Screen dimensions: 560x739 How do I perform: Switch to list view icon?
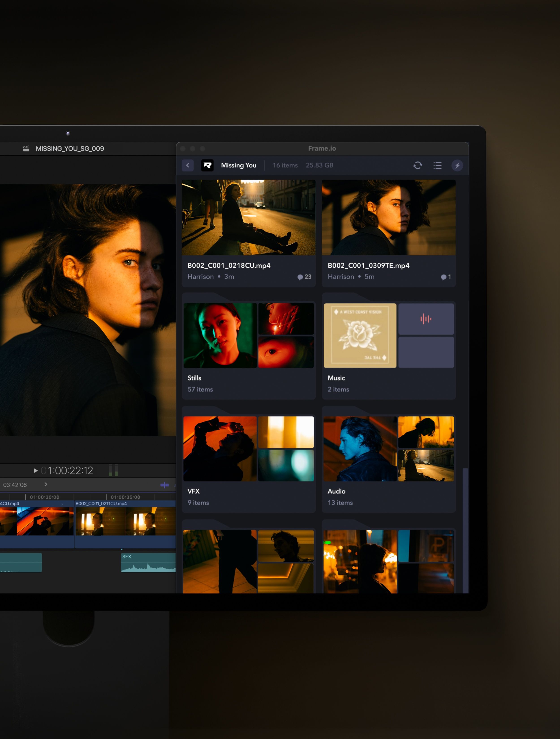437,165
